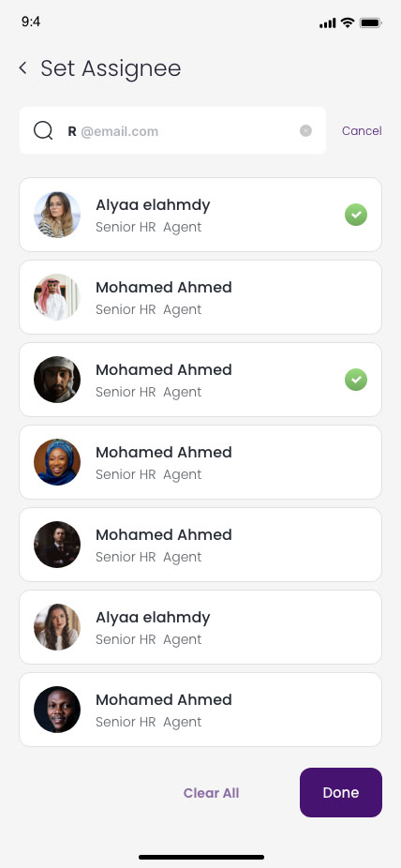Screen dimensions: 401x868
Task: Select the last Mohamed Ahmed card
Action: (200, 710)
